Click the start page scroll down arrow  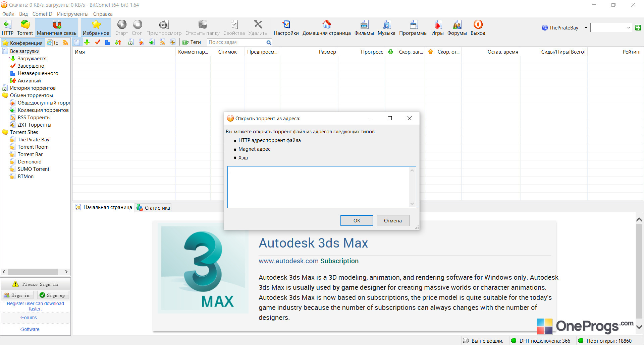click(639, 327)
